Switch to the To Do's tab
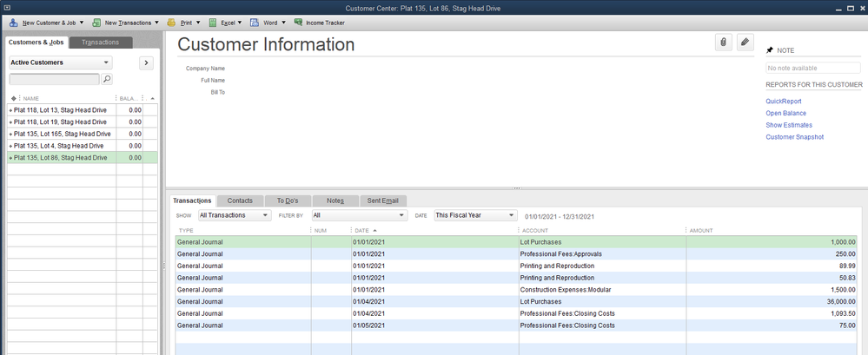 pos(288,201)
